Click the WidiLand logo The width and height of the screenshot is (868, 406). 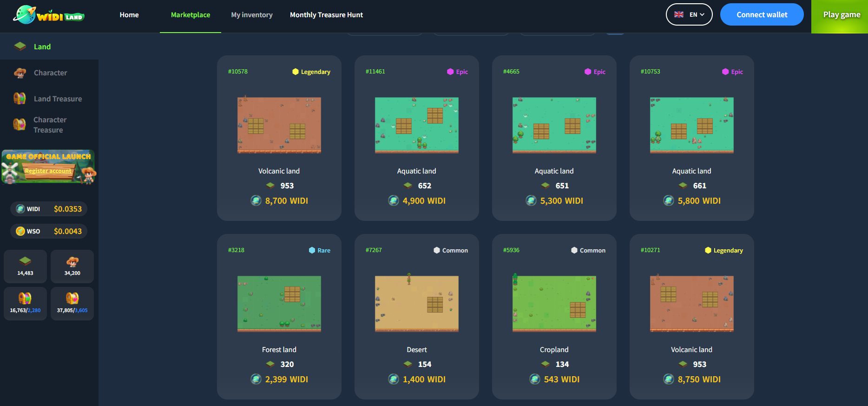pyautogui.click(x=49, y=15)
